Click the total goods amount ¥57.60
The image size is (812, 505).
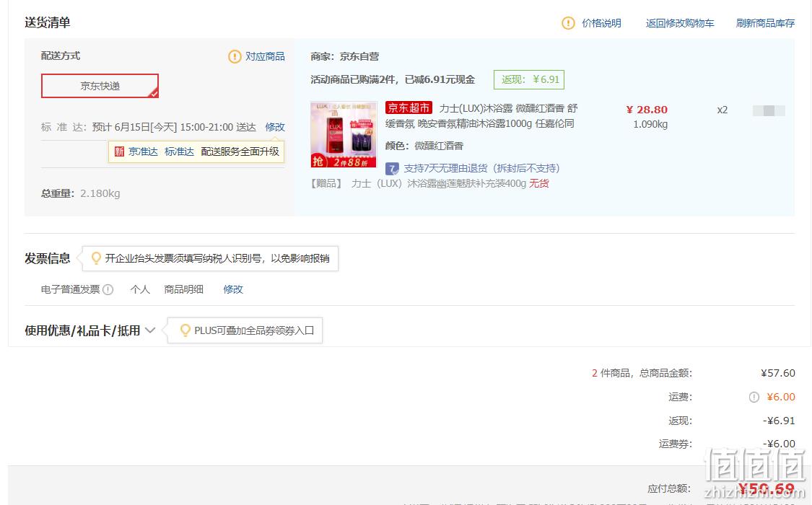click(778, 373)
